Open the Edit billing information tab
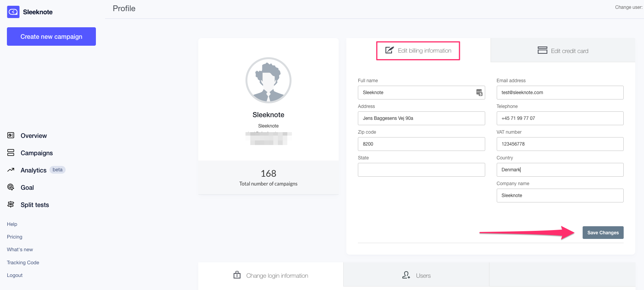644x290 pixels. [418, 51]
